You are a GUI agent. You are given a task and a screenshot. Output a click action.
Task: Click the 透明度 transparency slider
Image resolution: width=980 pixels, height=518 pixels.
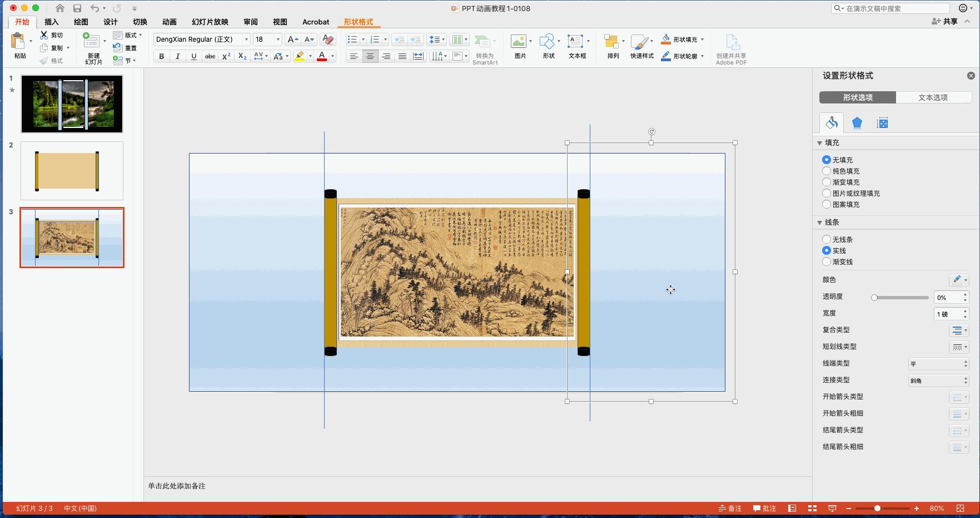875,297
